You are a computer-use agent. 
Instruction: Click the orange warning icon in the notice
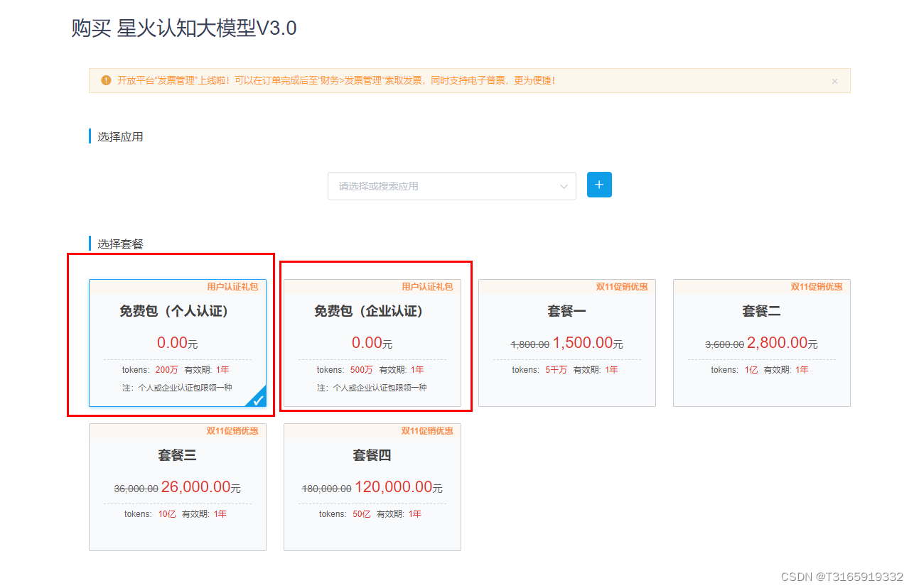pos(106,80)
